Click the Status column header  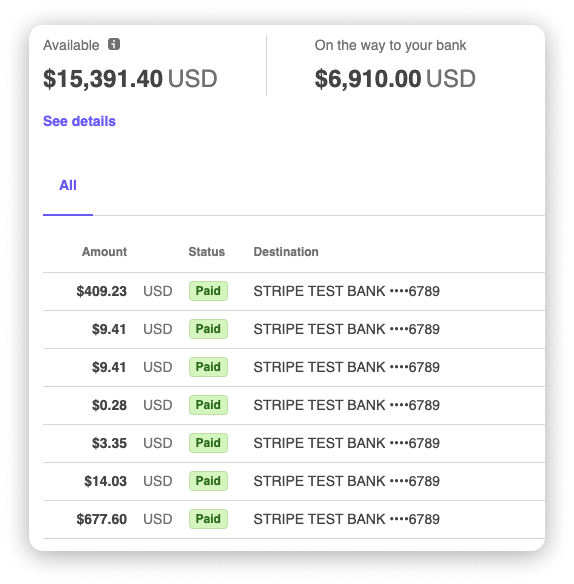pyautogui.click(x=206, y=252)
